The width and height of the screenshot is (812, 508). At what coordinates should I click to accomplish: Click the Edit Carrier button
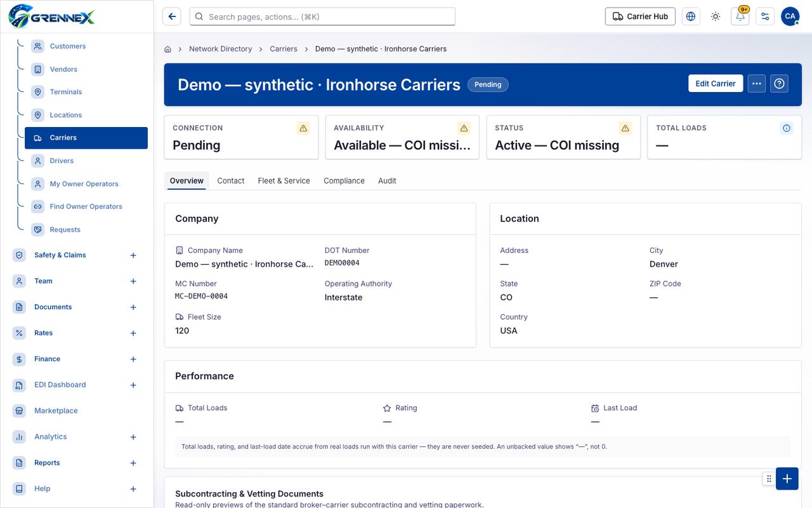(x=716, y=84)
